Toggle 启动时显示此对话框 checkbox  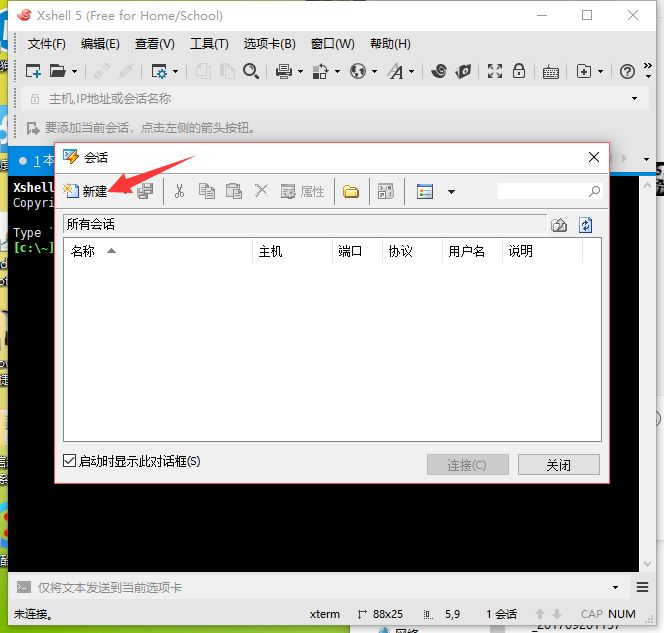69,461
